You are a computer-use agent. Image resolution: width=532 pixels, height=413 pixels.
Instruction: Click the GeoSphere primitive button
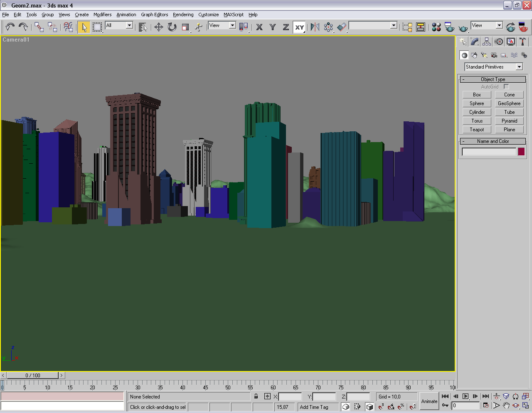click(x=509, y=103)
